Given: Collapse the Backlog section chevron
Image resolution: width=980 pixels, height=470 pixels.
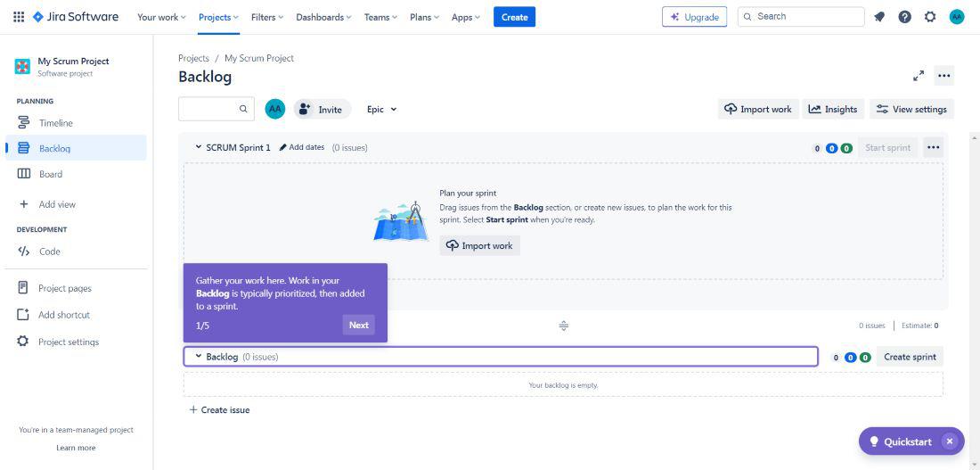Looking at the screenshot, I should 199,357.
